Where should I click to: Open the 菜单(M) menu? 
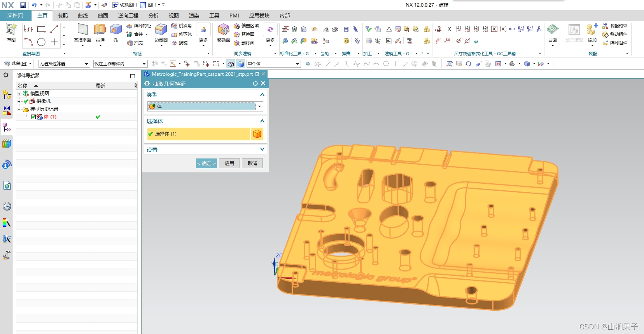point(17,63)
